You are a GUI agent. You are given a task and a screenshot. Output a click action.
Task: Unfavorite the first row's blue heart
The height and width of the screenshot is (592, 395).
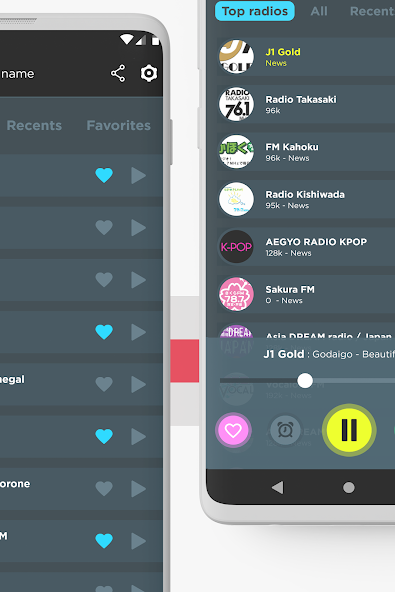tap(104, 175)
